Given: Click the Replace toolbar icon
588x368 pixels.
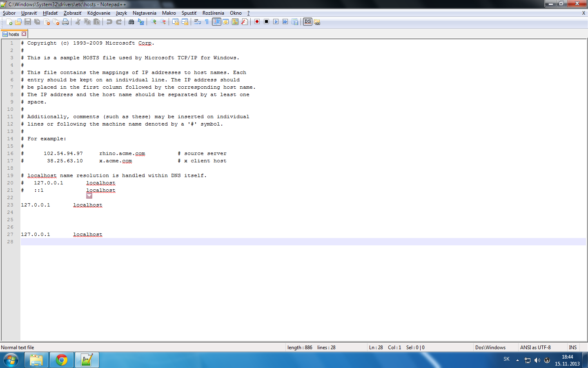Looking at the screenshot, I should [x=141, y=22].
